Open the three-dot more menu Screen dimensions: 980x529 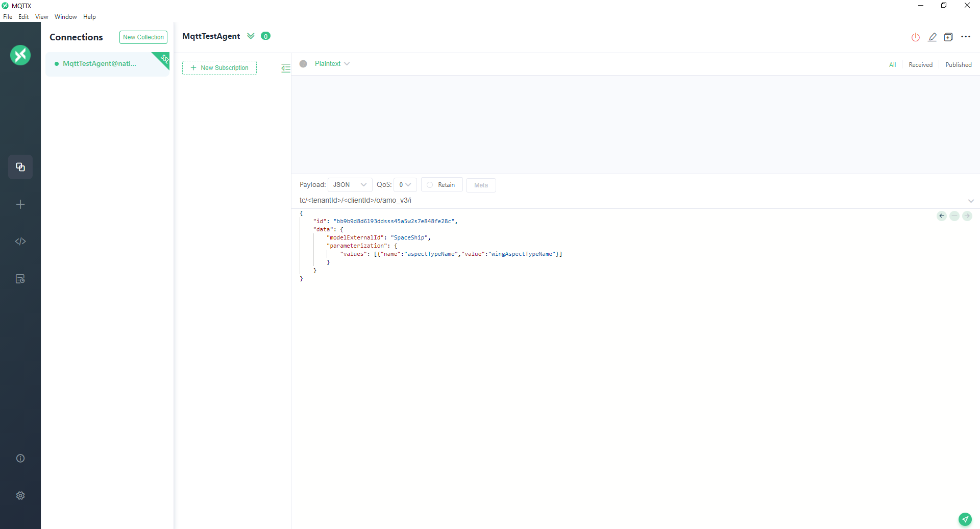[x=966, y=37]
